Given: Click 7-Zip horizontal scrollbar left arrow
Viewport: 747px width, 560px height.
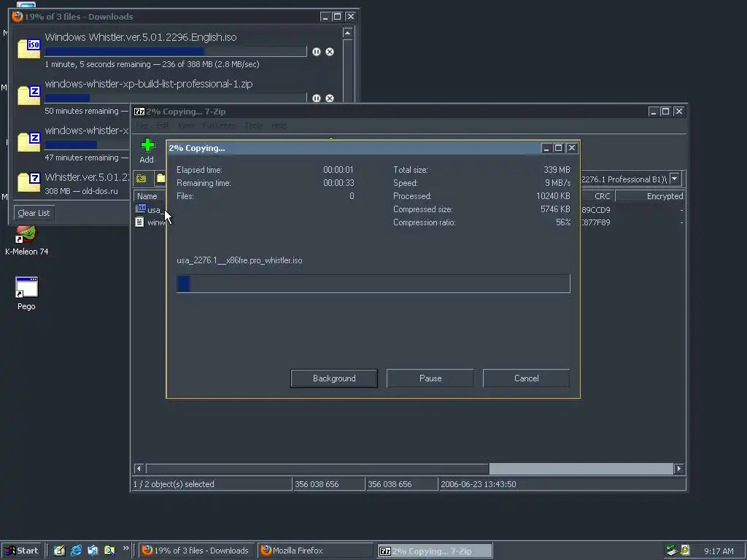Looking at the screenshot, I should [x=139, y=469].
